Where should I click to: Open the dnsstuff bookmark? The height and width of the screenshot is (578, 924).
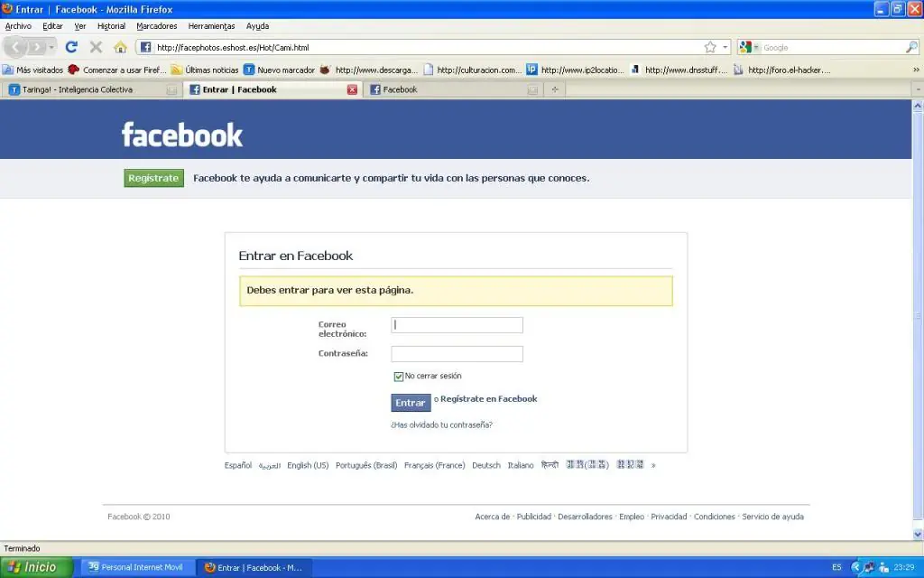pos(679,70)
